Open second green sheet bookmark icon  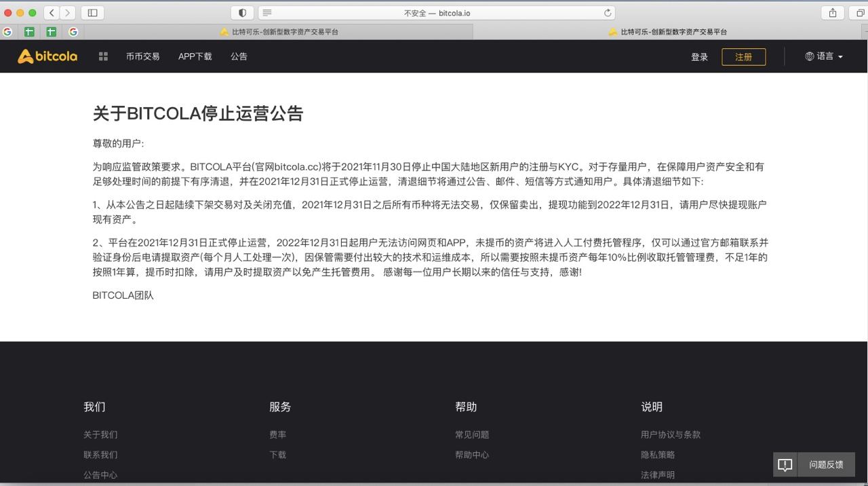coord(52,31)
